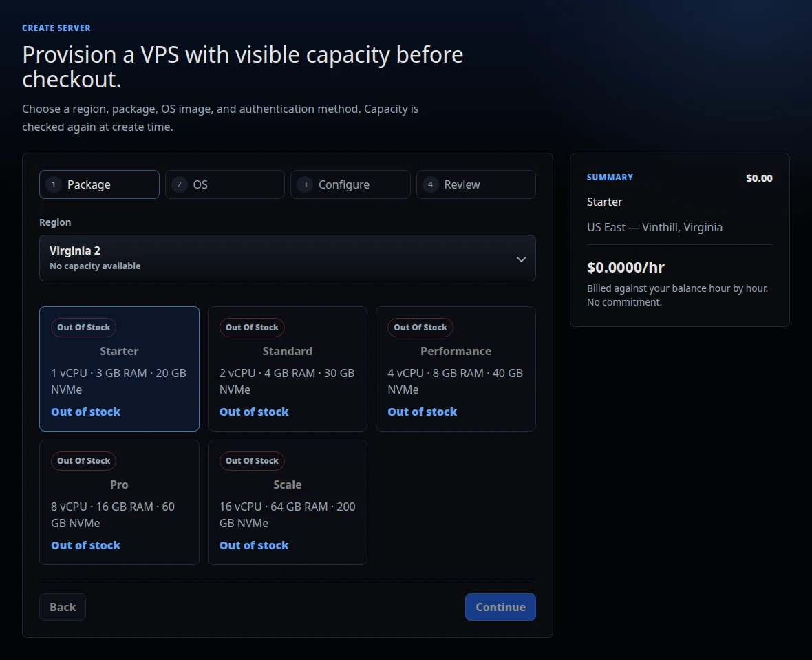
Task: Click the 'Provision a VPS' page heading
Action: click(243, 67)
